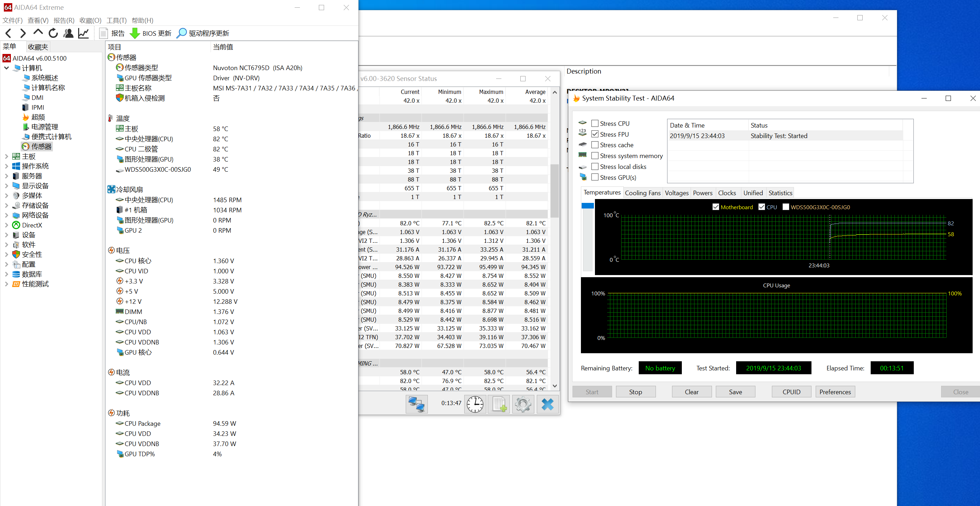Screen dimensions: 980x506
Task: Open the 查看(V) menu
Action: tap(38, 21)
